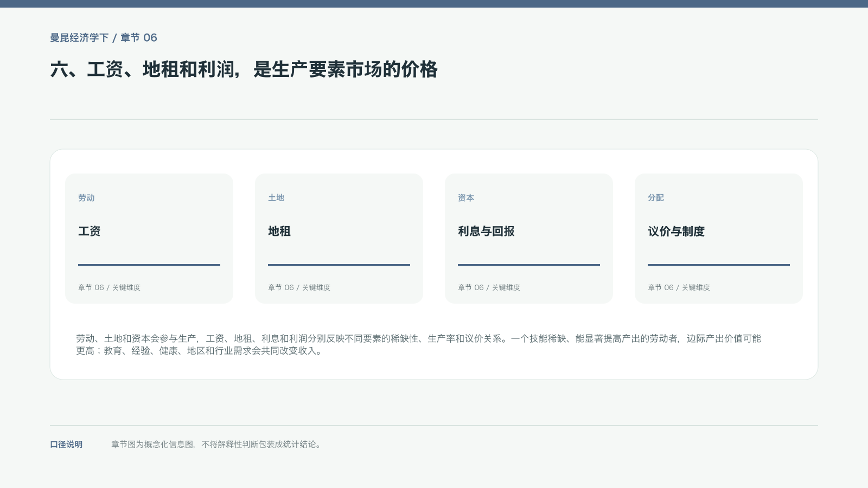This screenshot has width=868, height=488.
Task: Click the small "劳动" label above the 工资 heading
Action: pyautogui.click(x=86, y=198)
